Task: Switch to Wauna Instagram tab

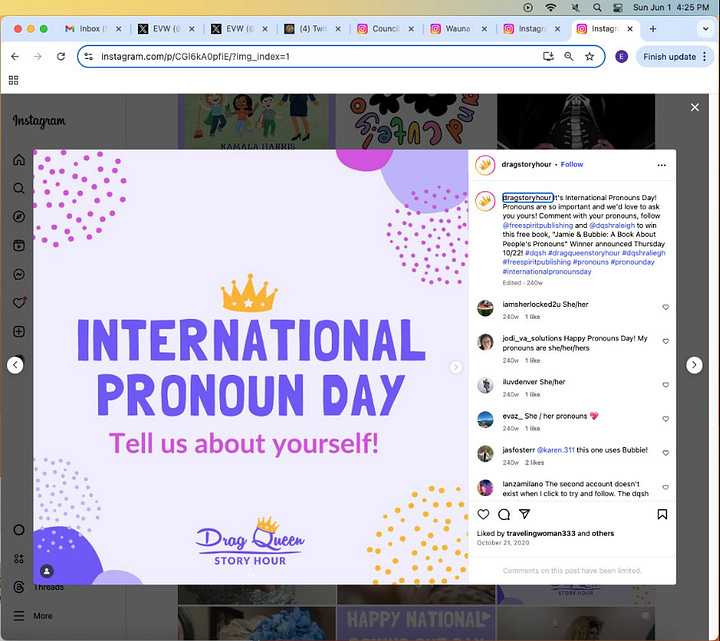Action: (453, 28)
